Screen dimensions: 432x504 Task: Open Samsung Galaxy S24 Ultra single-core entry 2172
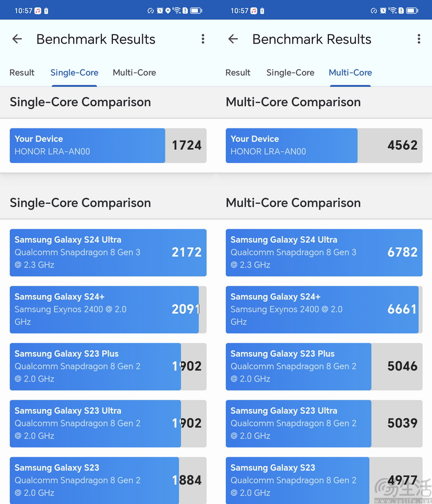(108, 253)
